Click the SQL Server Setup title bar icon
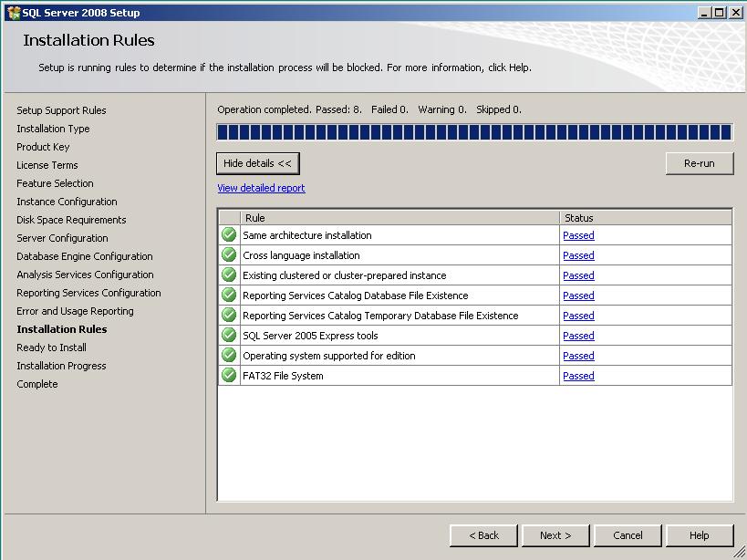 coord(14,13)
